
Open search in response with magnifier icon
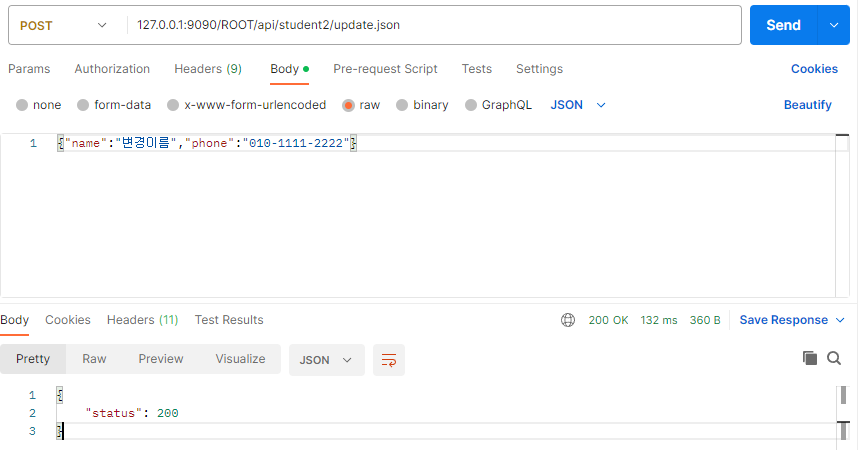[834, 358]
